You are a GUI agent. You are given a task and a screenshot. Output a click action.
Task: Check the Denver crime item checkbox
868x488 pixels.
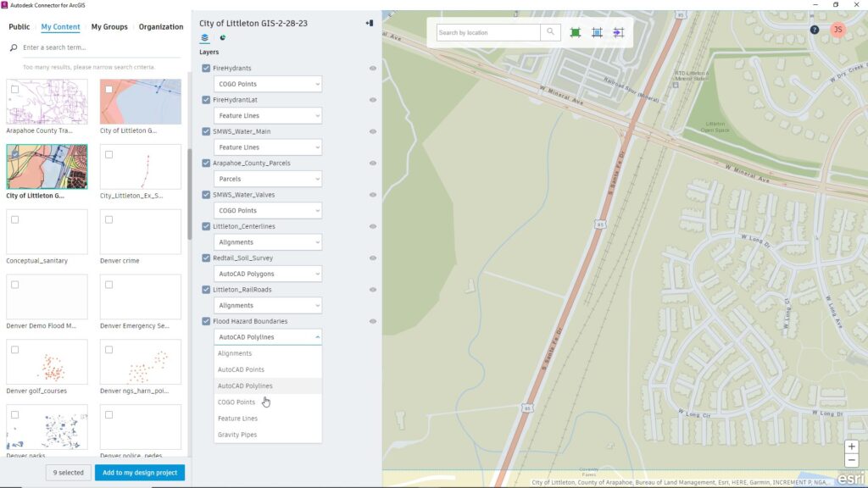109,219
